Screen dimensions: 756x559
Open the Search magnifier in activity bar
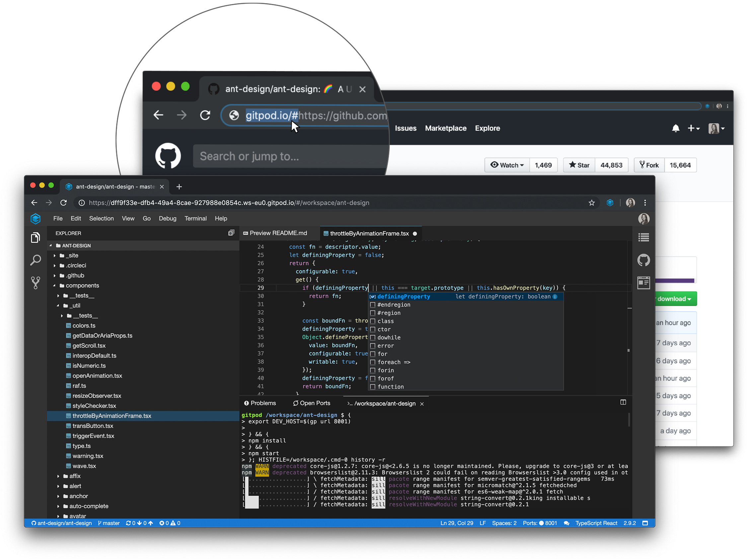36,260
